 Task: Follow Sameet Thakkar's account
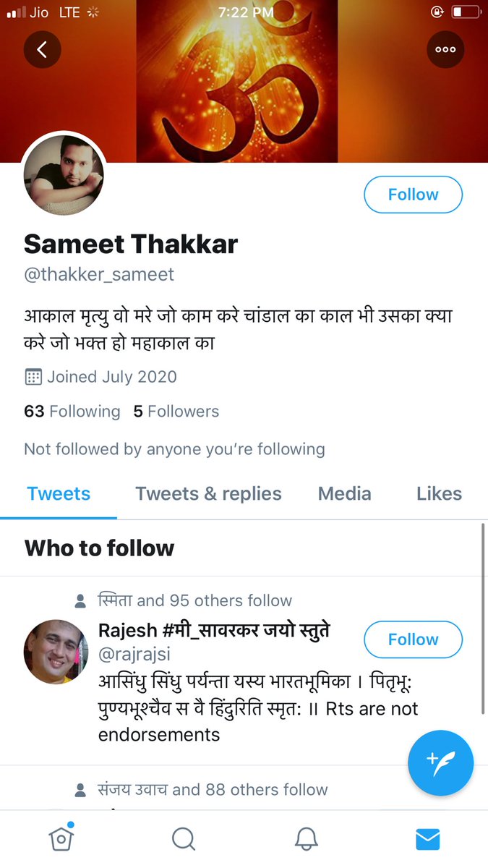pyautogui.click(x=413, y=194)
